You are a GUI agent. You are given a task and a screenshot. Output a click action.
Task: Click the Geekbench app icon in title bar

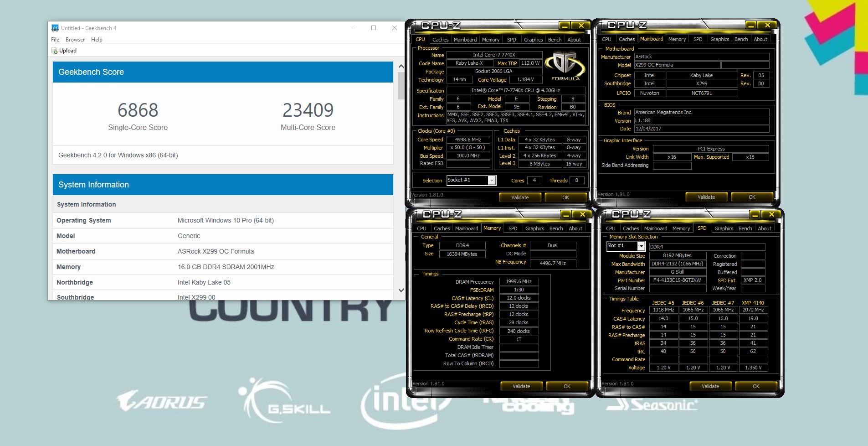click(x=55, y=28)
